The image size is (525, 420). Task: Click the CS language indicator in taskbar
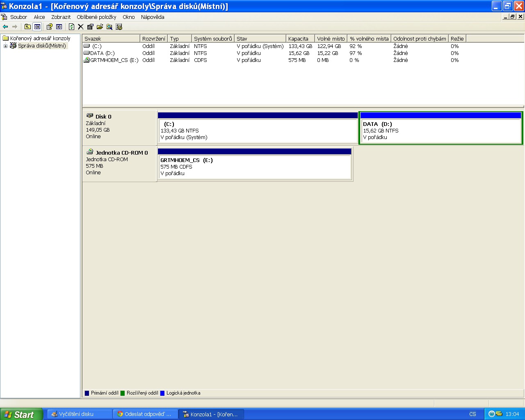[472, 414]
